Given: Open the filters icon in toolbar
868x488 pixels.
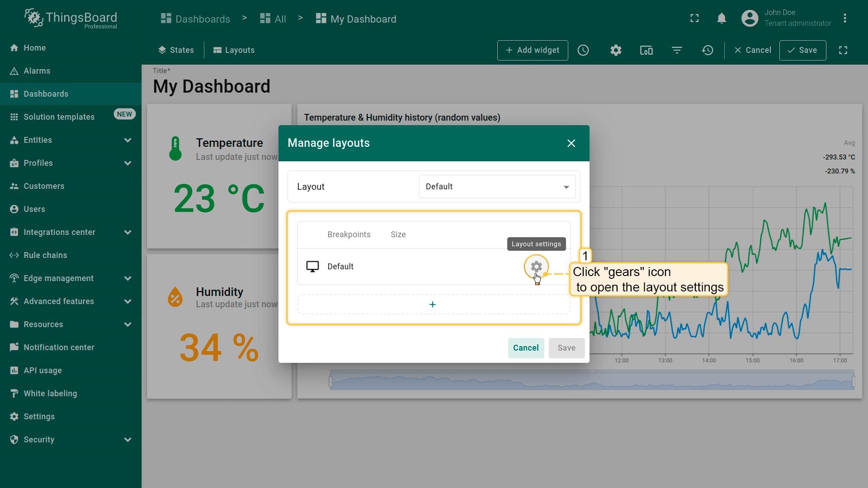Looking at the screenshot, I should (x=677, y=50).
